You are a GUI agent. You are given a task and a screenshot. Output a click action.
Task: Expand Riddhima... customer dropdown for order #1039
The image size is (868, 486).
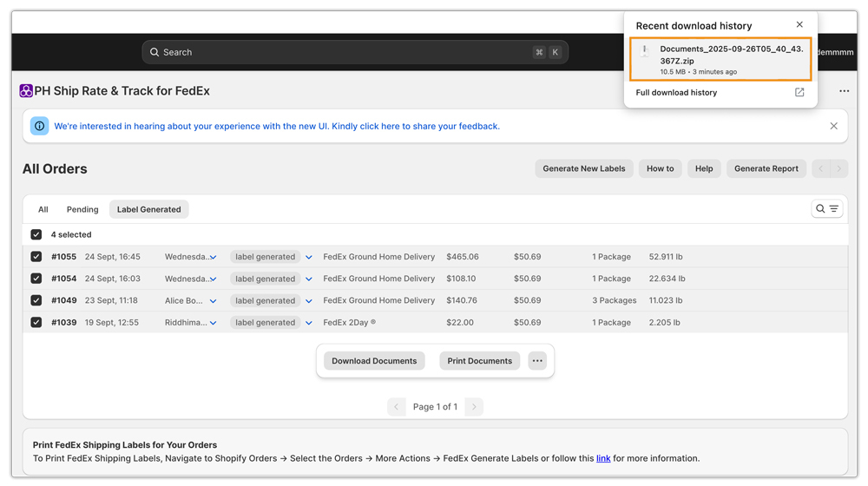[x=214, y=323]
